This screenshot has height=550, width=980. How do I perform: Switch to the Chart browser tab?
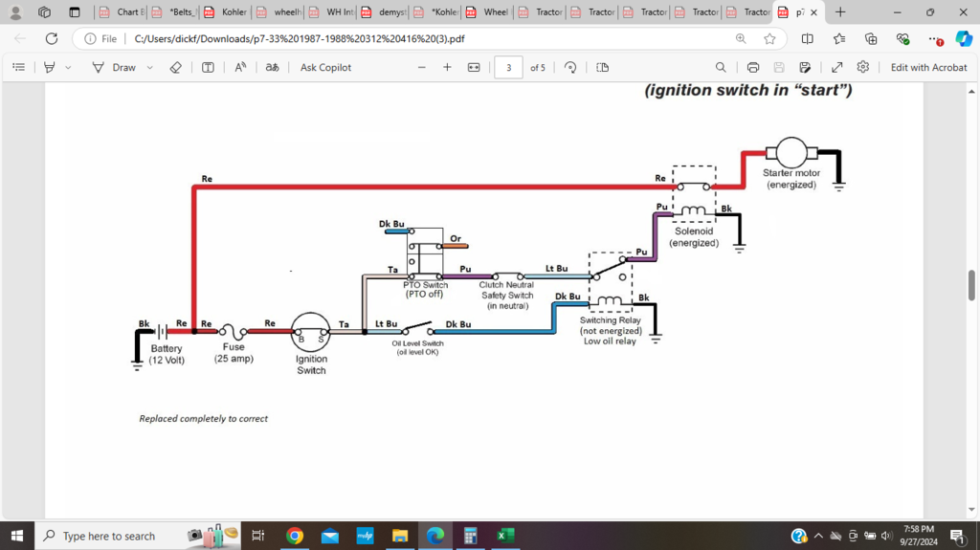tap(122, 12)
